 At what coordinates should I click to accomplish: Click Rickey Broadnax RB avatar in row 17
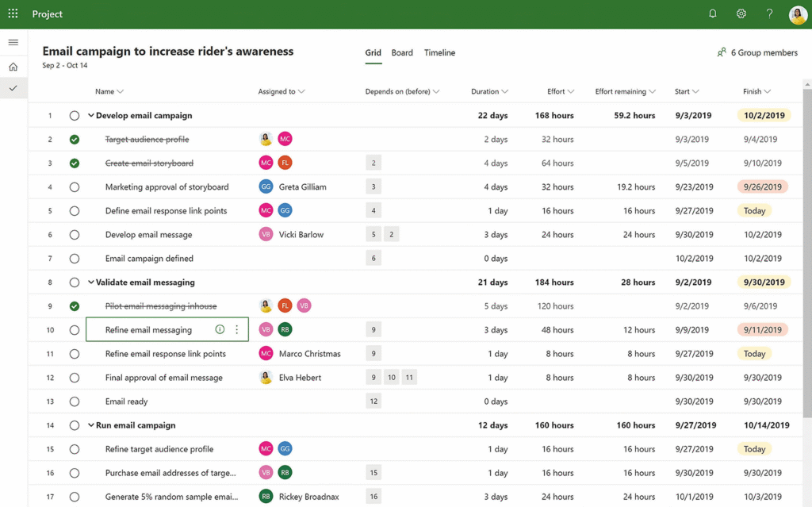266,497
